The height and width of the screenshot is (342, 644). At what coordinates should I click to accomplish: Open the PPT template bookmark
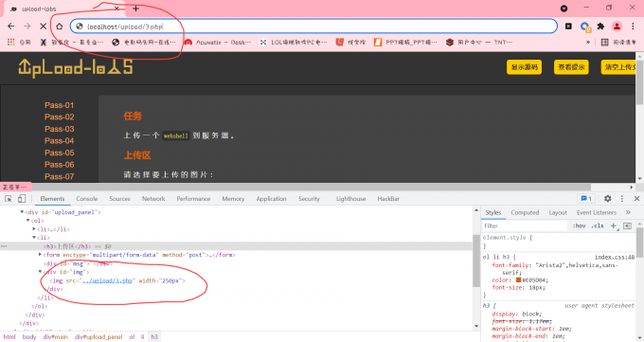click(405, 42)
